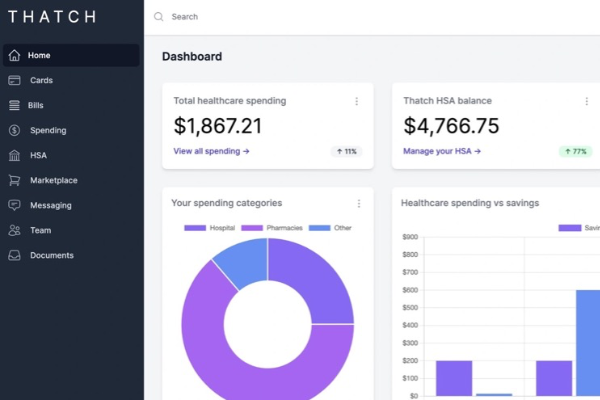
Task: Click the HSA bank building icon
Action: (x=14, y=155)
